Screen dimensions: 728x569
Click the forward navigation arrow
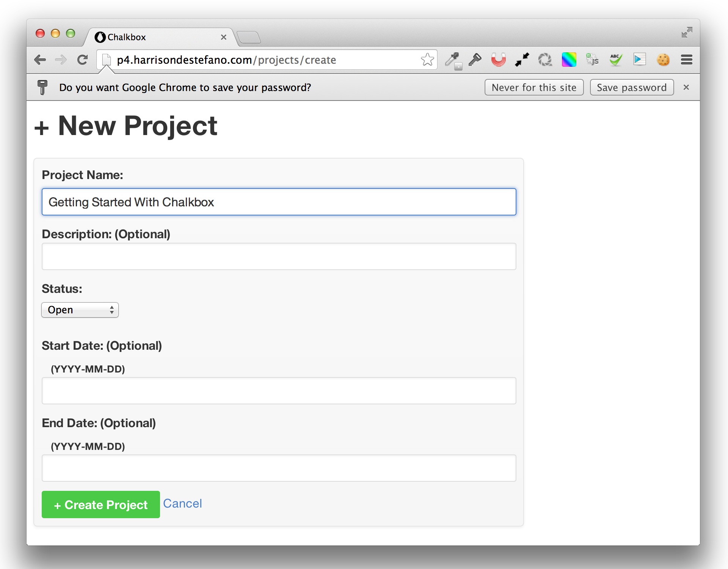point(60,60)
